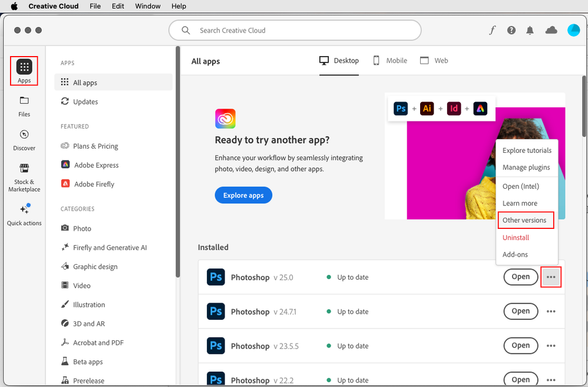Select Explore tutorials from the context menu

coord(527,150)
